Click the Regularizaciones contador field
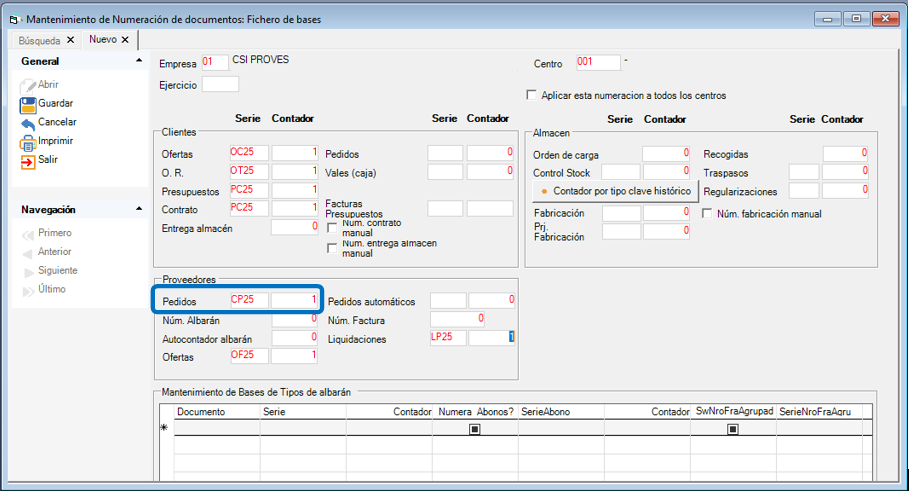Viewport: 910px width, 491px height. coord(846,191)
